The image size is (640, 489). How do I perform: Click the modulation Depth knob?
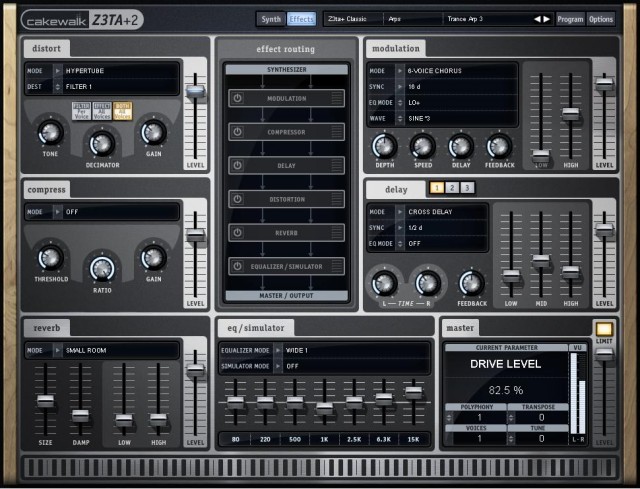coord(385,146)
